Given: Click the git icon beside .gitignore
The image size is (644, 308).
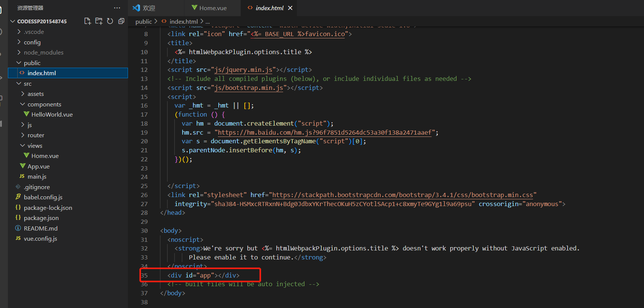Looking at the screenshot, I should point(18,187).
